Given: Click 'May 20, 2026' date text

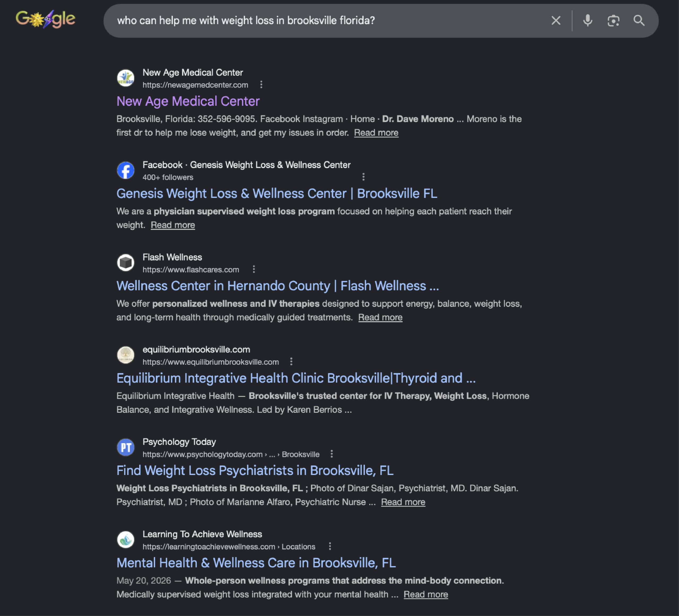Looking at the screenshot, I should 143,580.
